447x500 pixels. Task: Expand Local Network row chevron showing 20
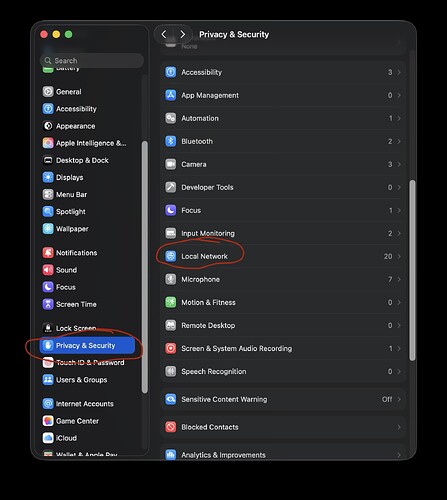point(399,256)
